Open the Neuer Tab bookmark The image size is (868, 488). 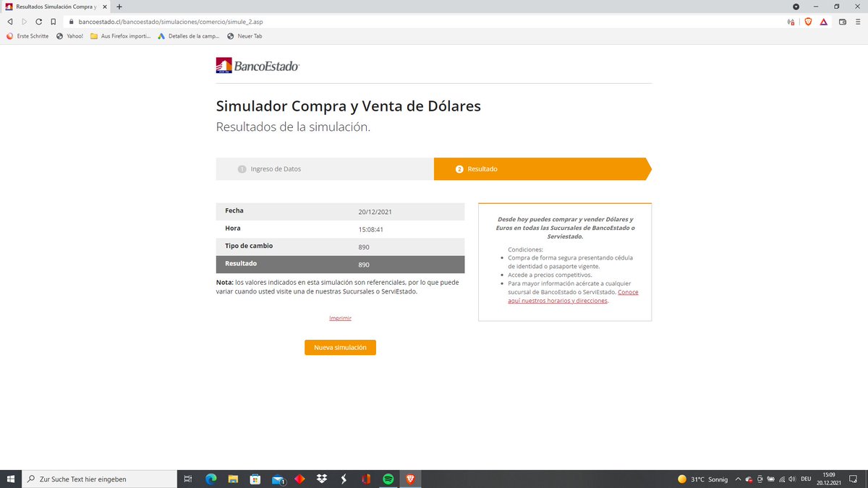click(x=244, y=36)
